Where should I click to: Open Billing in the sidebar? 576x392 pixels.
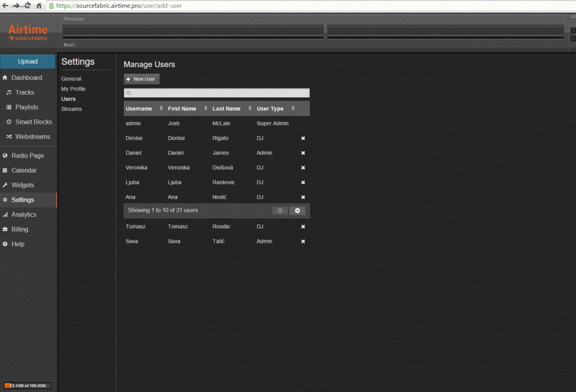(20, 229)
